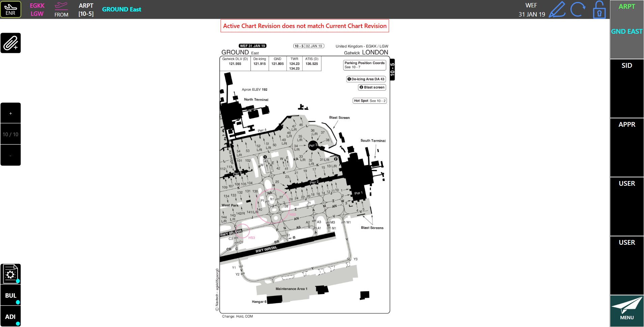Tap the FROM departure airplane icon
Image resolution: width=644 pixels, height=327 pixels.
click(61, 9)
